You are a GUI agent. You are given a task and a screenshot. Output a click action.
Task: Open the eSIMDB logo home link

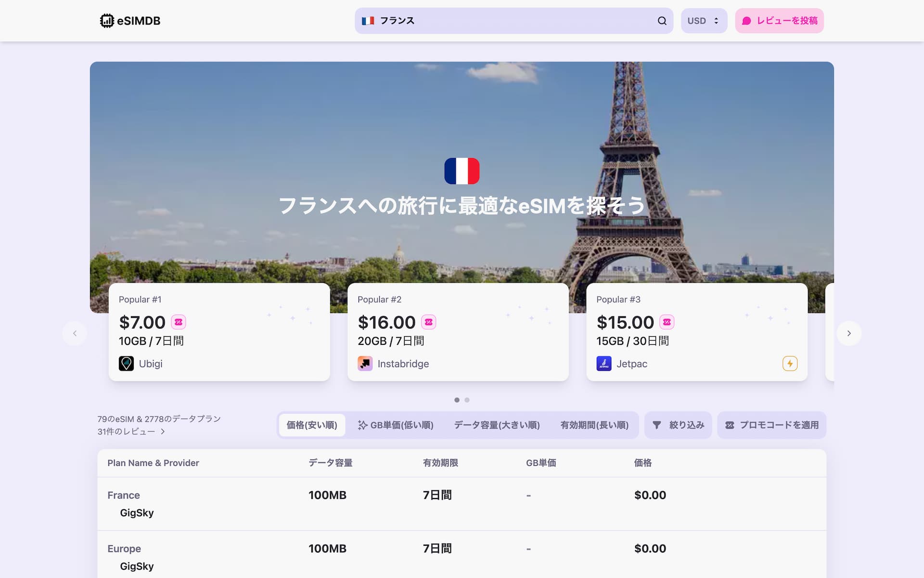[130, 21]
